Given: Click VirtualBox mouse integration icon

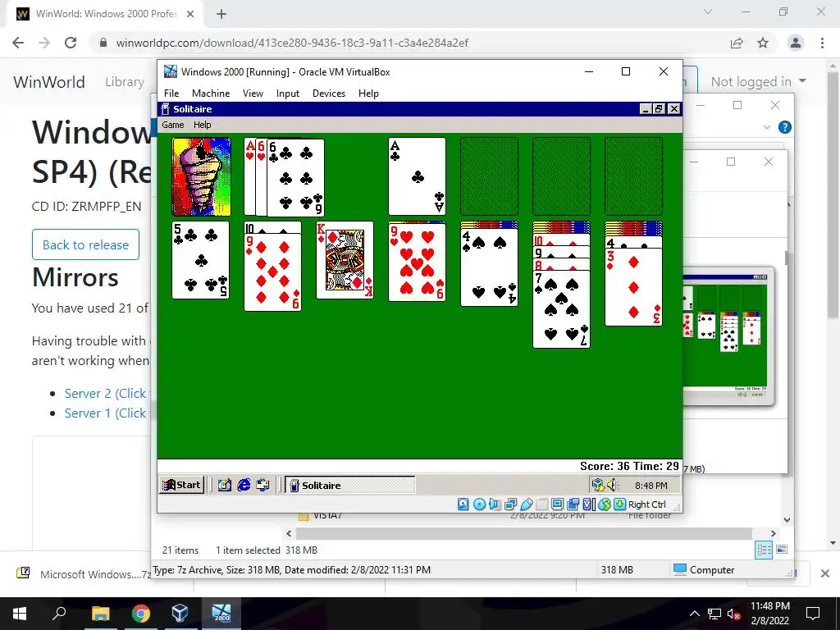Looking at the screenshot, I should (x=605, y=504).
